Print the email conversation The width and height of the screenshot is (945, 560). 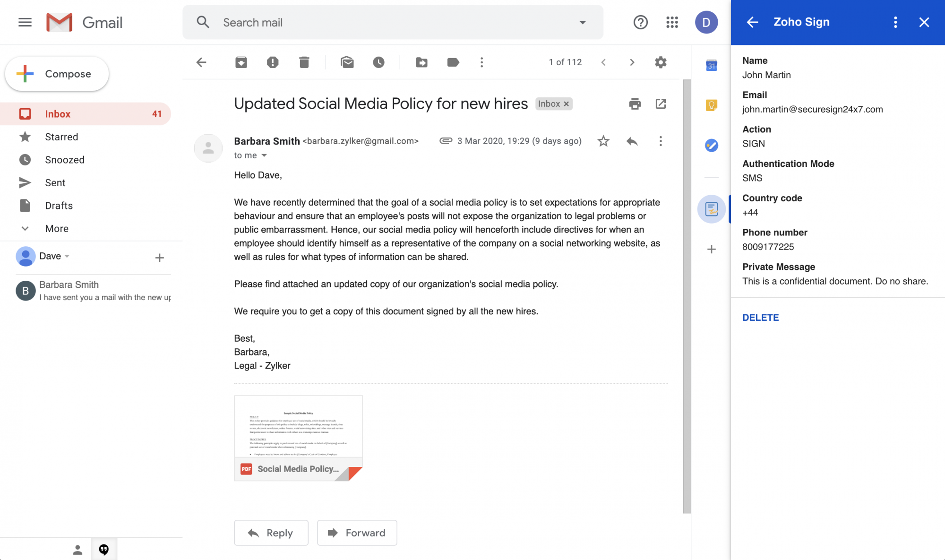(x=635, y=103)
